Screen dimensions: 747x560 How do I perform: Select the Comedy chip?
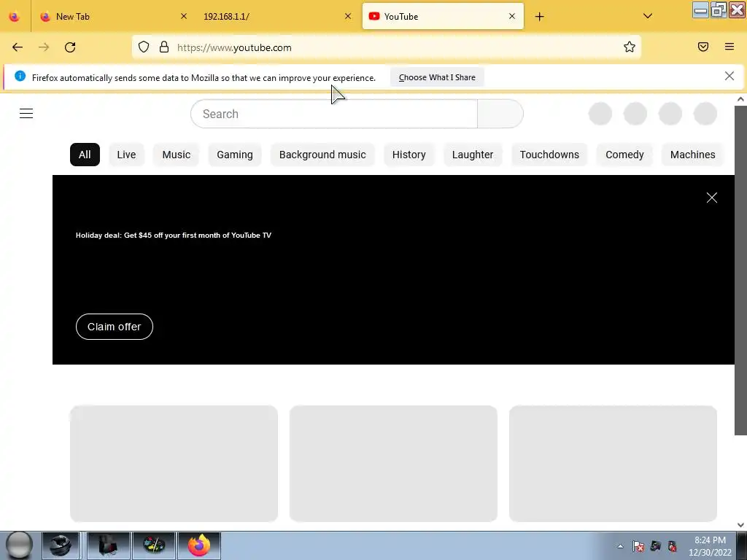(624, 155)
